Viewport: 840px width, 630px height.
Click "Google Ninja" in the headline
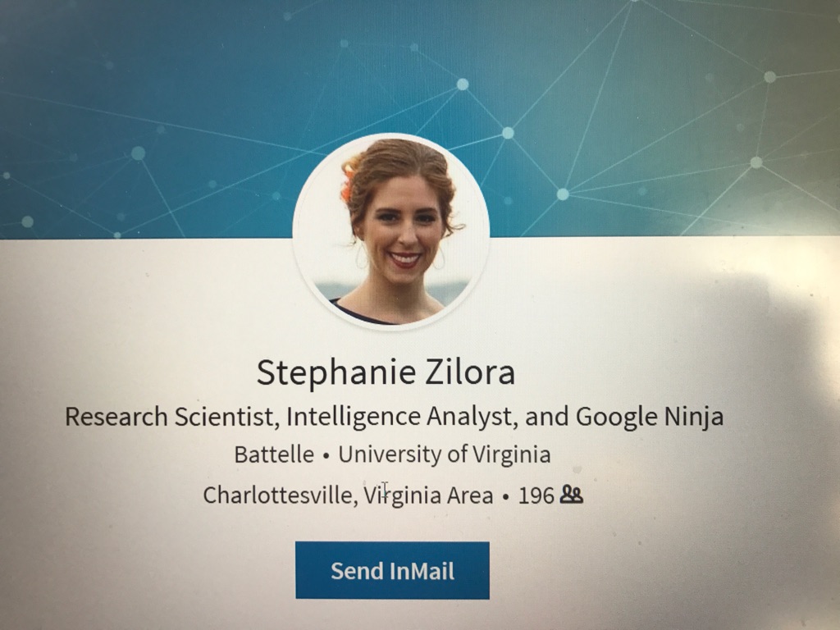[650, 417]
